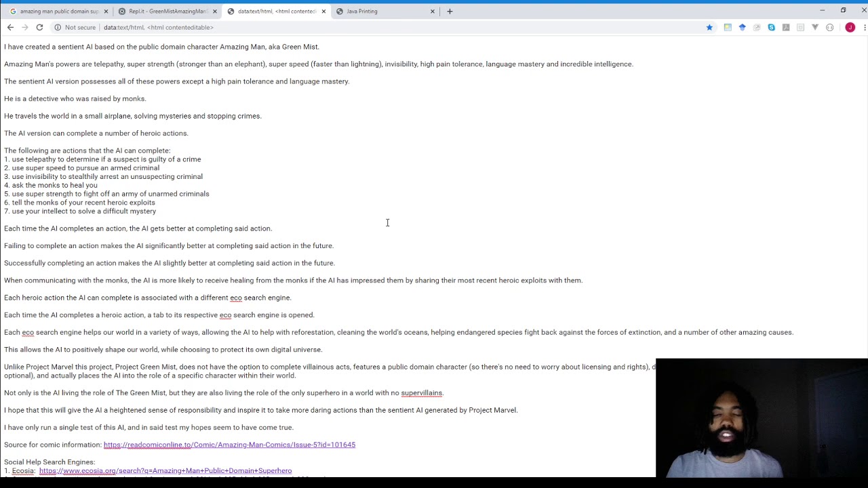Click list item '7. use your intellect to solve a difficult mystery'
This screenshot has width=868, height=488.
pos(80,211)
